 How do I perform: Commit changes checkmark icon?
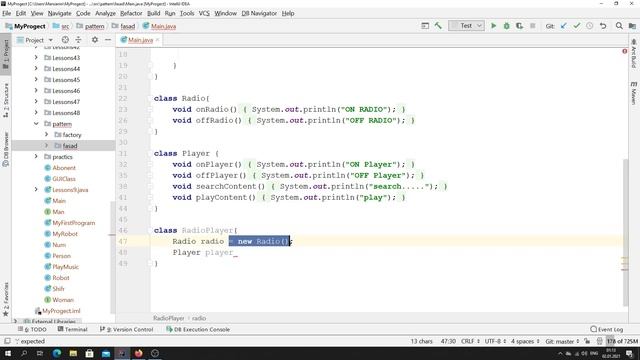(x=577, y=26)
